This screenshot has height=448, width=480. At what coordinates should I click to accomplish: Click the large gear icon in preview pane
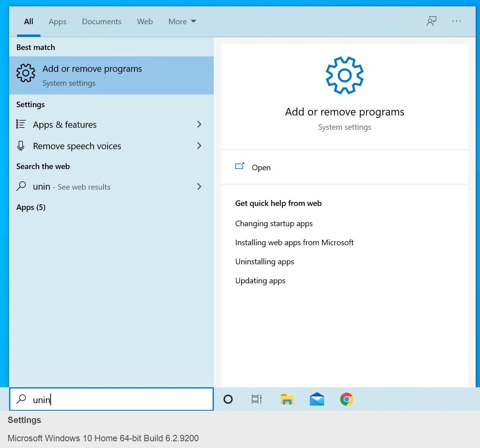[344, 75]
